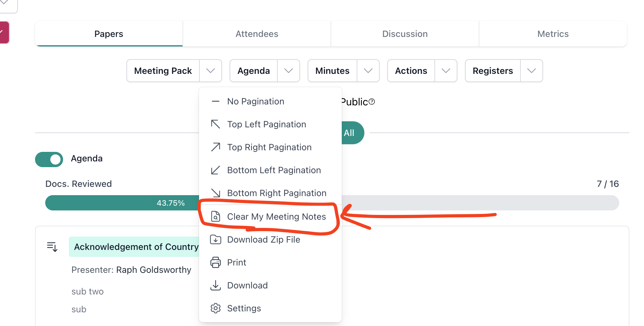Click the Download arrow icon in the menu
The height and width of the screenshot is (326, 644).
pos(216,285)
